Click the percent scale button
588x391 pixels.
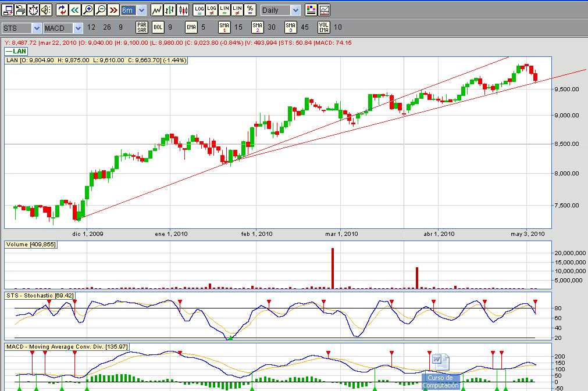250,10
